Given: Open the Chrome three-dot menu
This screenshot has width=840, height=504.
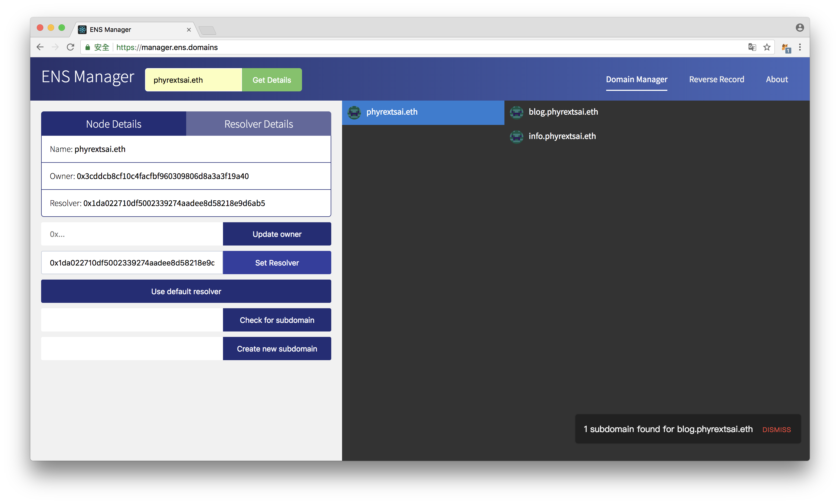Looking at the screenshot, I should [800, 47].
